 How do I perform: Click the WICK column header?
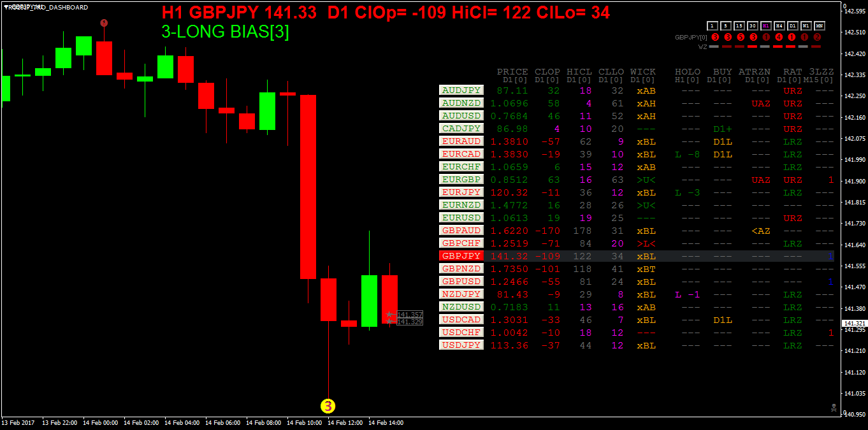coord(643,72)
